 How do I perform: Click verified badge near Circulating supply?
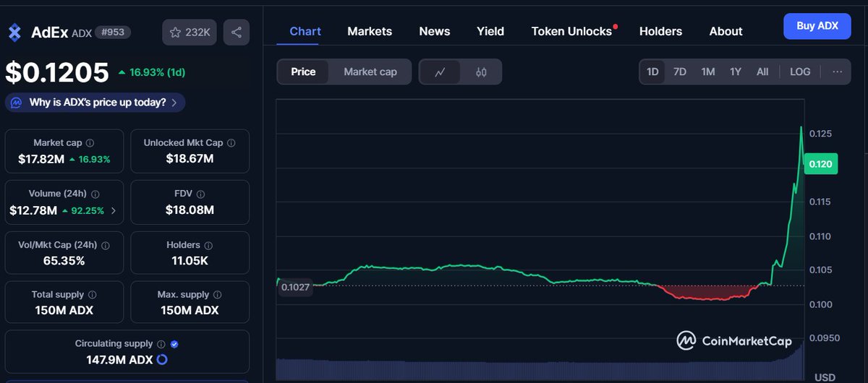[174, 344]
